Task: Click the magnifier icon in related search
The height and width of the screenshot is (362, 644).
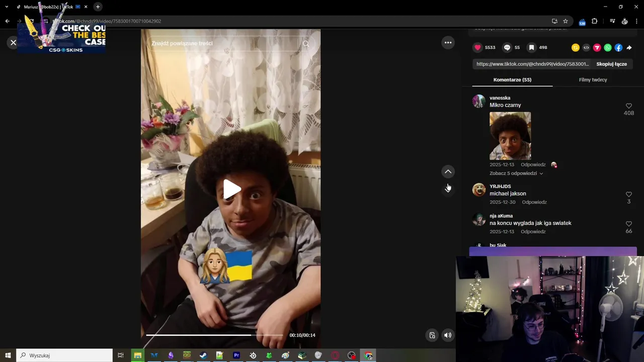Action: 306,43
